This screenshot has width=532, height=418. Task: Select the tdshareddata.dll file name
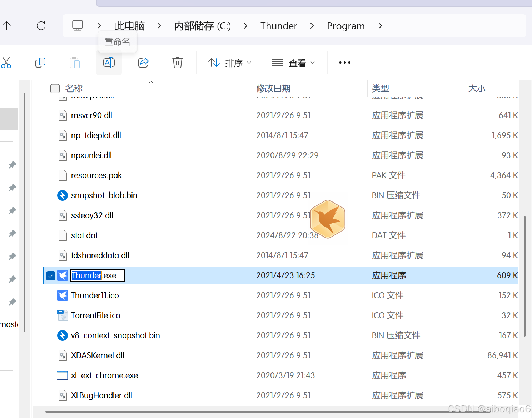coord(100,255)
